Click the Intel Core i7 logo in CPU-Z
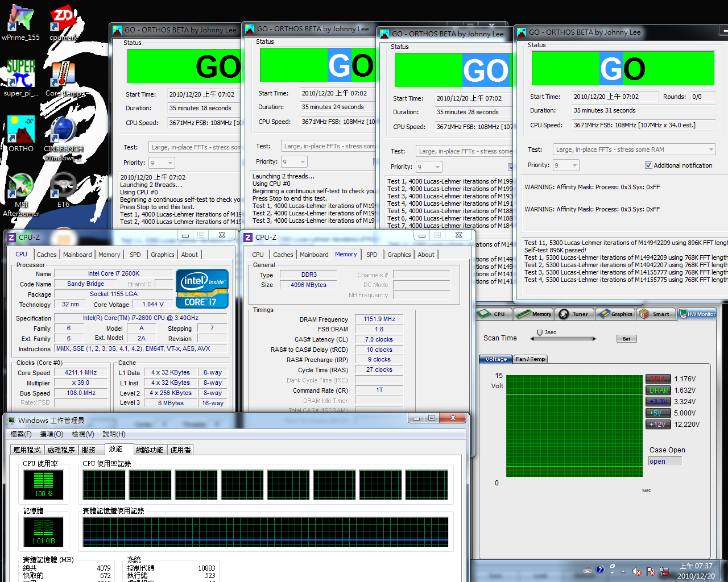The height and width of the screenshot is (582, 728). click(x=202, y=288)
